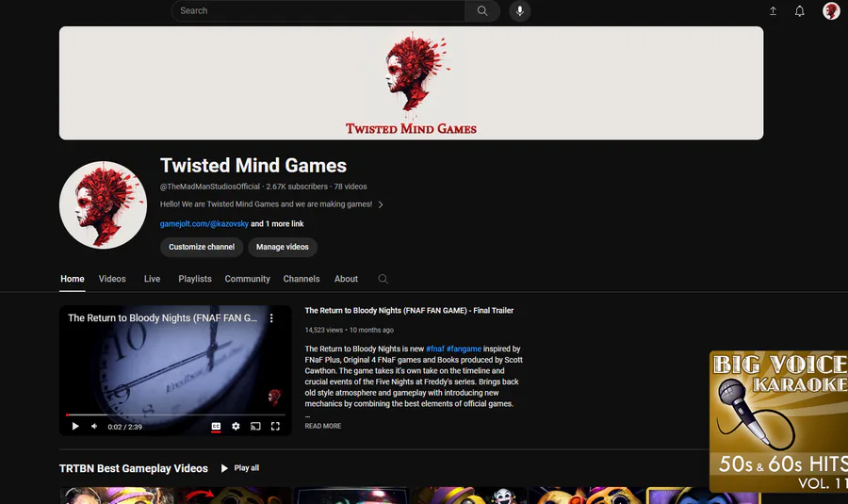This screenshot has height=504, width=848.
Task: Click the channel watermark in the player
Action: pyautogui.click(x=275, y=397)
